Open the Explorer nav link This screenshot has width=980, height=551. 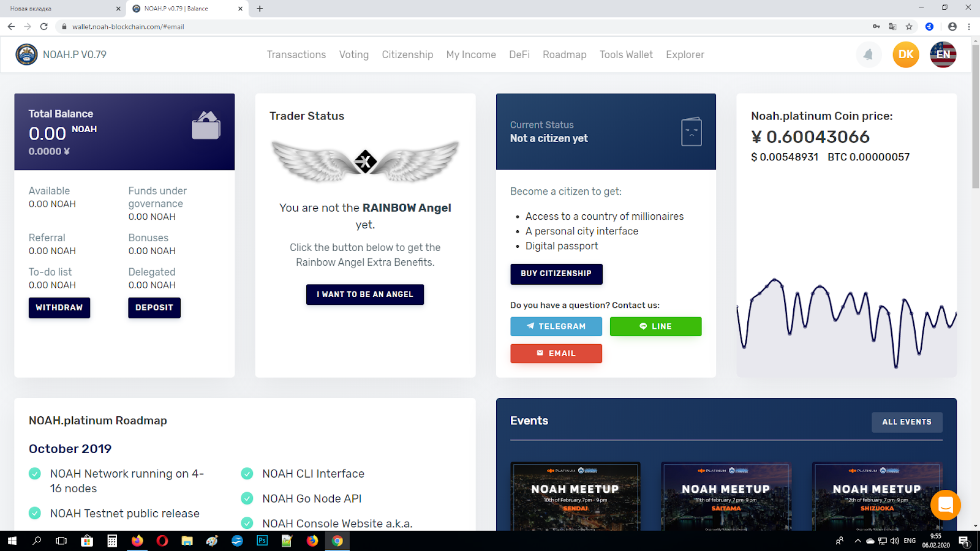point(685,54)
